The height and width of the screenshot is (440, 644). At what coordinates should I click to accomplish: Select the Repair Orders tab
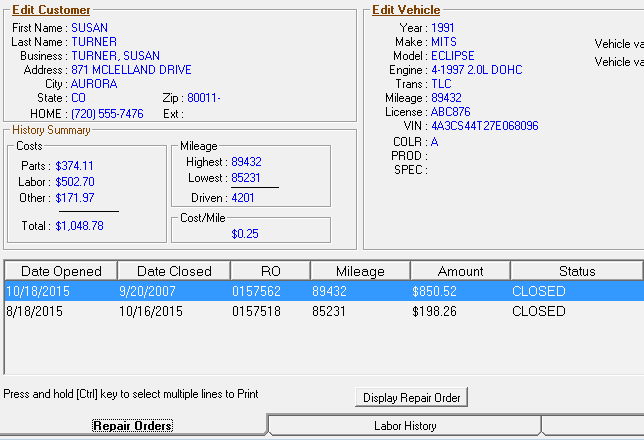coord(132,426)
